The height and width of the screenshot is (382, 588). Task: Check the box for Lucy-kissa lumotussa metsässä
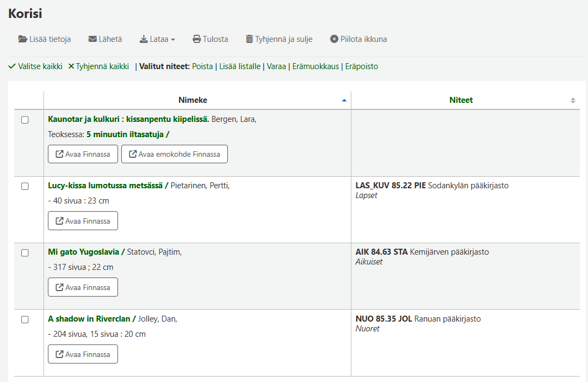point(25,186)
